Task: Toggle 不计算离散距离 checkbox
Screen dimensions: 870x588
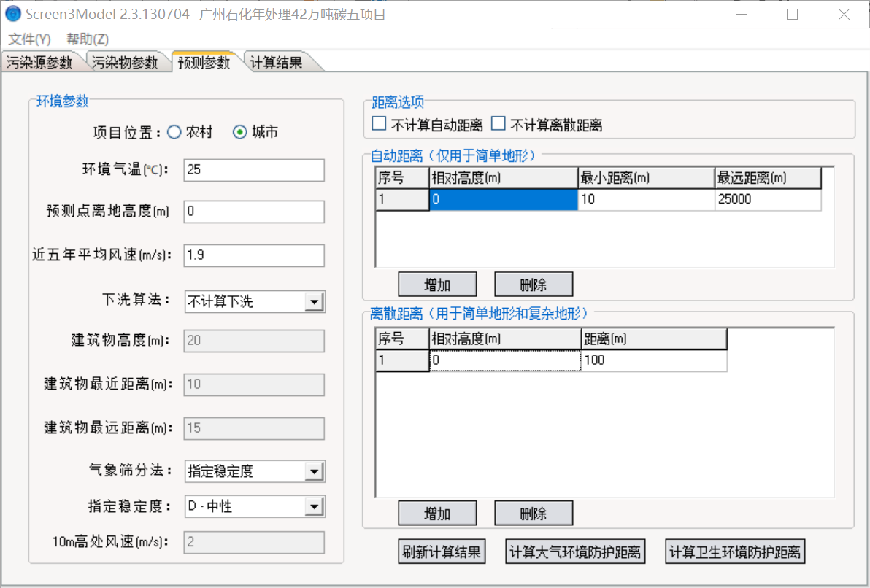Action: [x=498, y=124]
